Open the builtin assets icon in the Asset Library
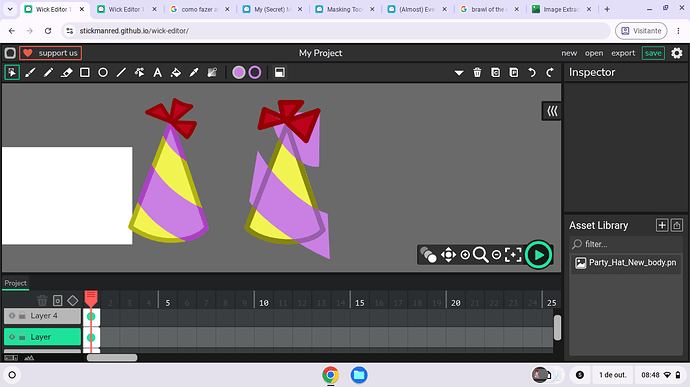The image size is (690, 387). pos(677,225)
